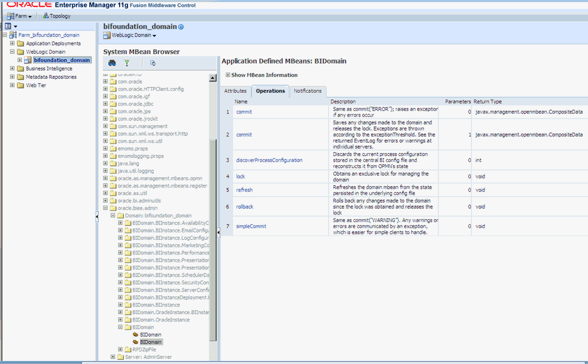The image size is (588, 364).
Task: Click the collapse arrow left of MBean tree
Action: pos(97,217)
